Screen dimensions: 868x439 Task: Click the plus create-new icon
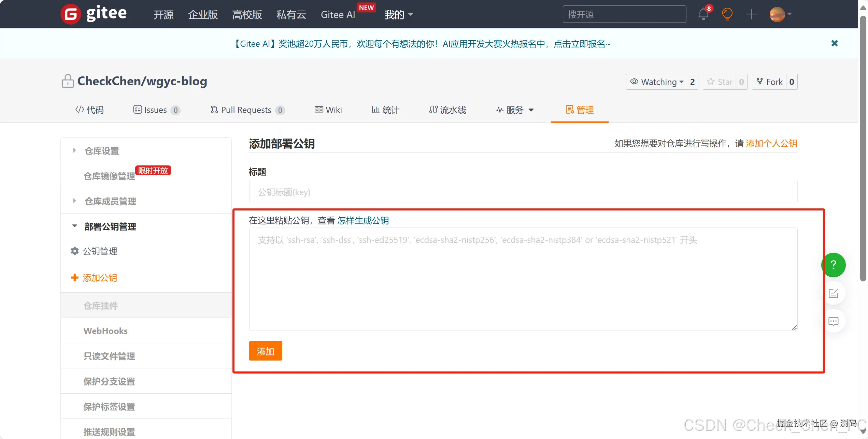[x=751, y=14]
